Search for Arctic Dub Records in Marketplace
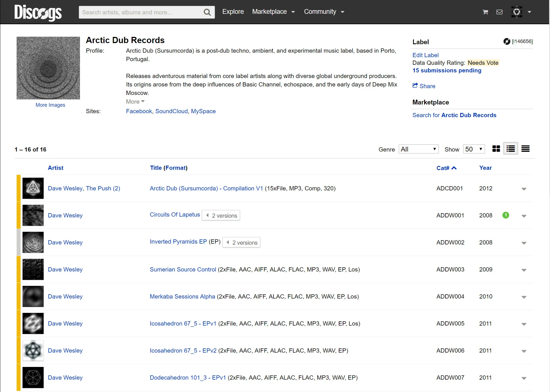Screen dimensions: 550x392 point(454,115)
